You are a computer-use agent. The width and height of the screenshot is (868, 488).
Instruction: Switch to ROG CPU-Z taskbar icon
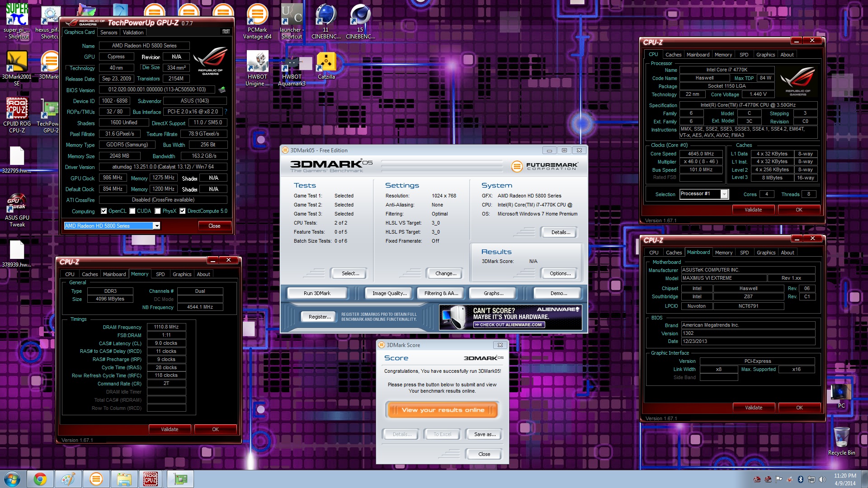click(151, 479)
